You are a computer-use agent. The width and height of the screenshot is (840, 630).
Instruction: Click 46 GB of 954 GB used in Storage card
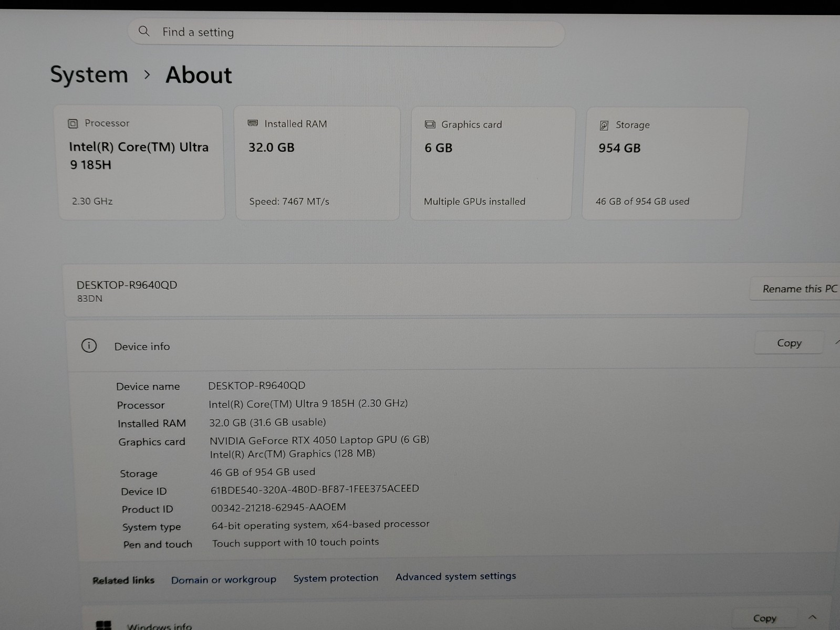642,202
